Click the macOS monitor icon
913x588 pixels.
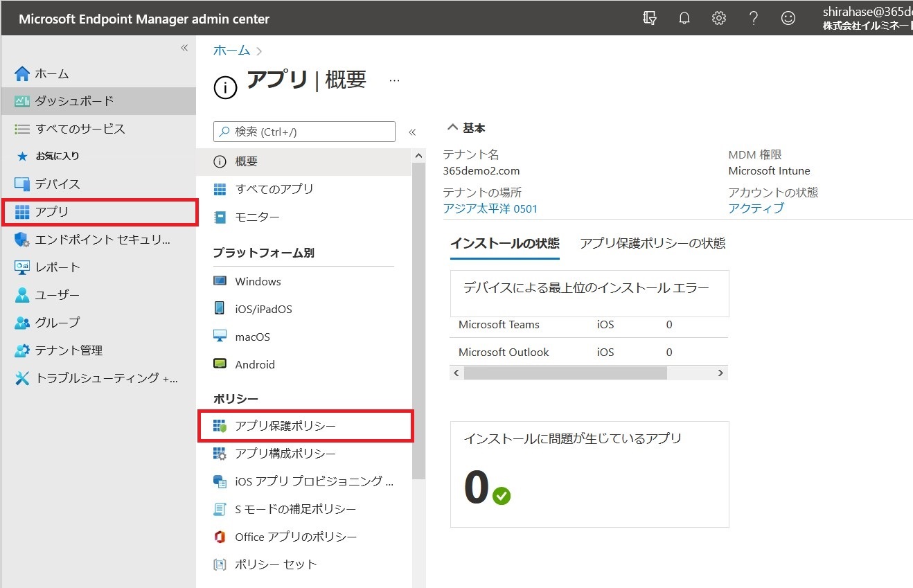[x=220, y=337]
